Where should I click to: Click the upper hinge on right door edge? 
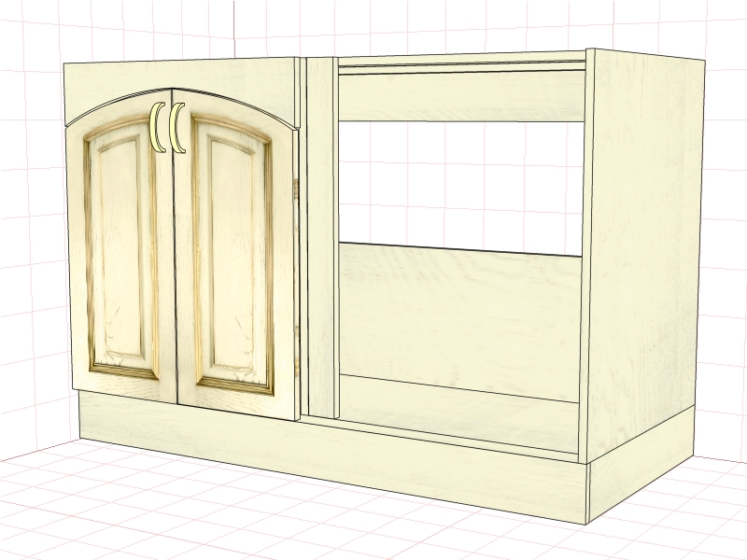point(297,189)
